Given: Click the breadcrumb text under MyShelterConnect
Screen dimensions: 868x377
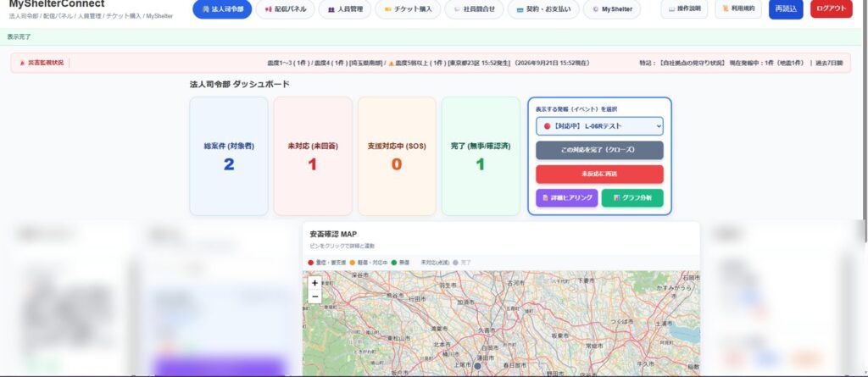Looking at the screenshot, I should [91, 16].
